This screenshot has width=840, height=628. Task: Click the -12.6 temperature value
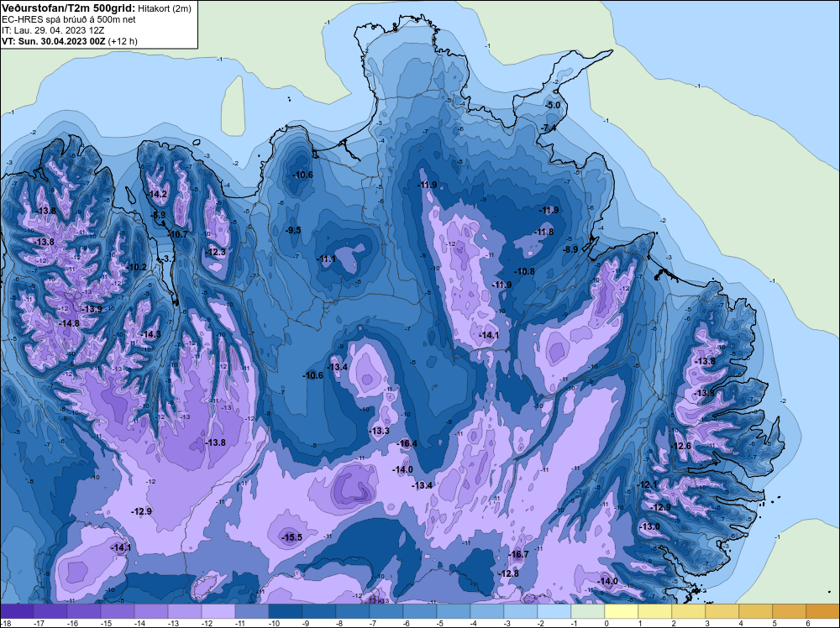pos(681,446)
